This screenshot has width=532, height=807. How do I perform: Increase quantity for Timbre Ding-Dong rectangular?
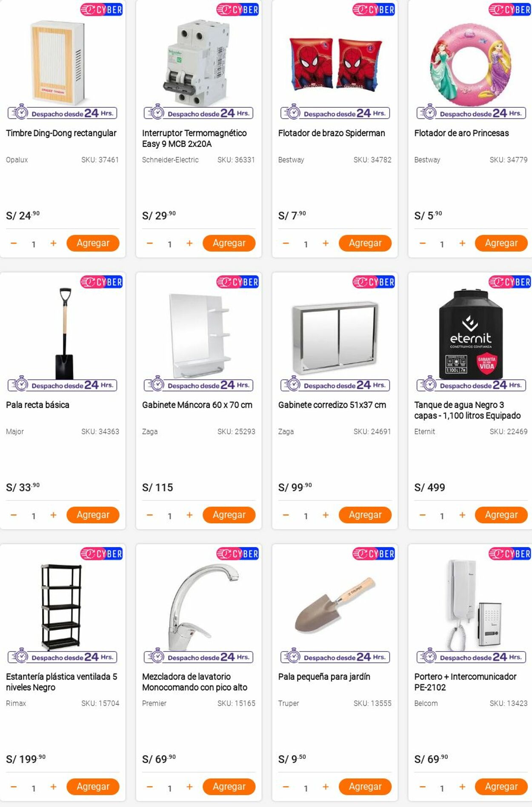pyautogui.click(x=53, y=243)
